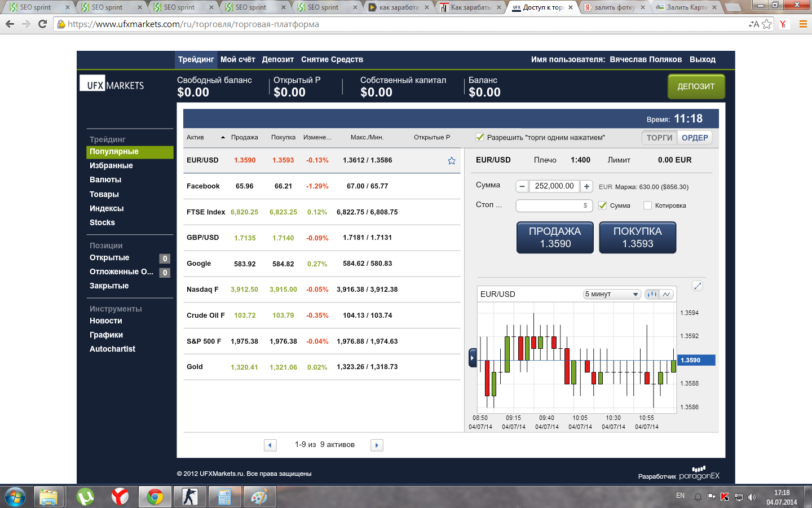Image resolution: width=812 pixels, height=508 pixels.
Task: Go back in browser history
Action: point(10,24)
